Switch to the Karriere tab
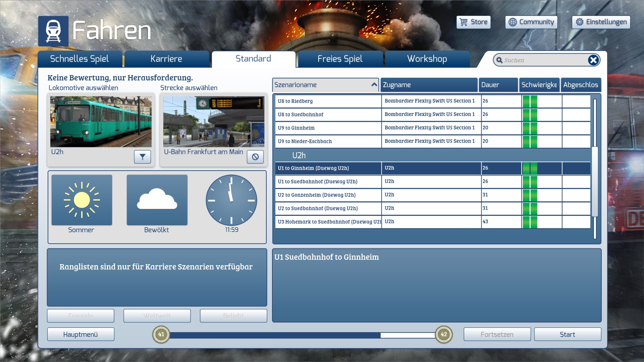Viewport: 644px width, 362px height. [166, 59]
